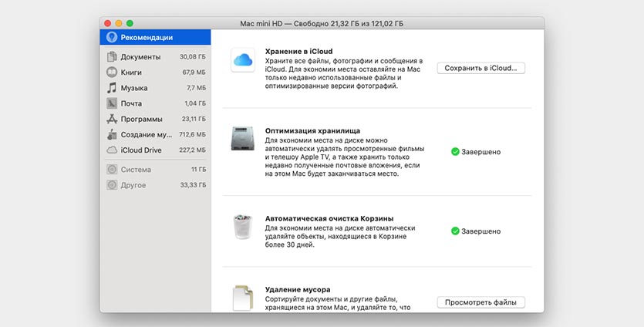Viewport: 644px width, 327px height.
Task: Select the Рекомендации lightbulb icon in sidebar
Action: click(112, 37)
